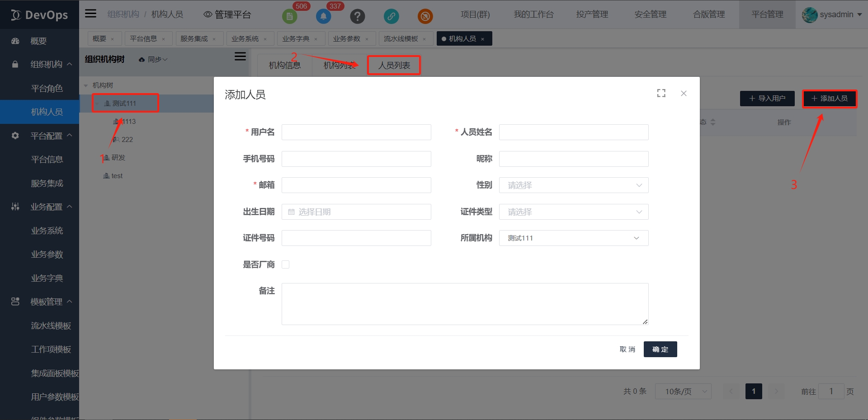The image size is (868, 420).
Task: Open 安全管理 in the top menu
Action: pos(650,14)
